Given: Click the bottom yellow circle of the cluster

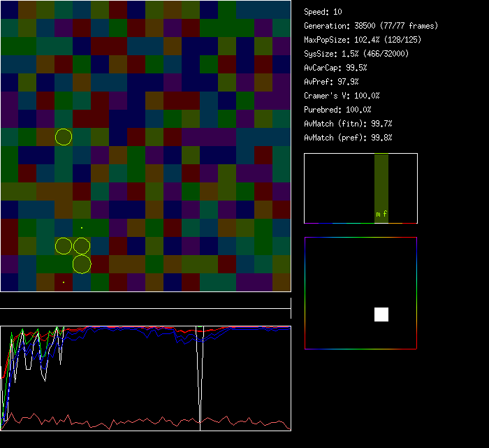Looking at the screenshot, I should (82, 264).
